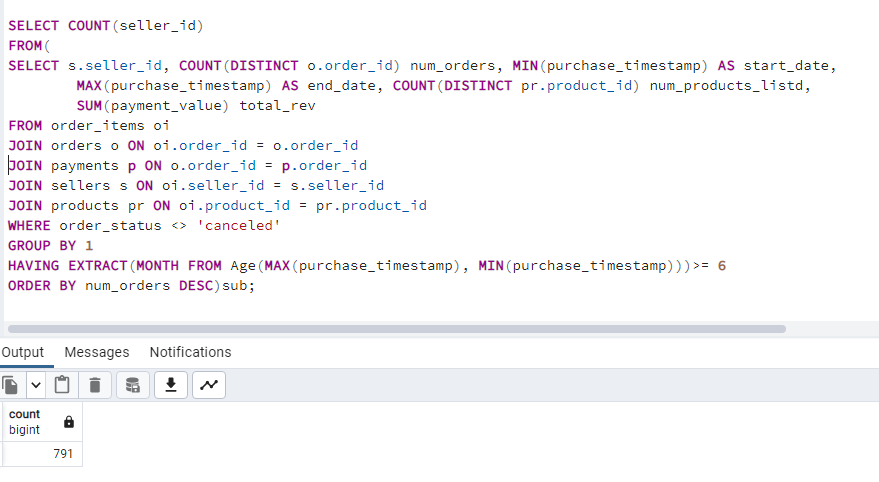Place cursor on 'HAVING EXTRACT' line

367,266
